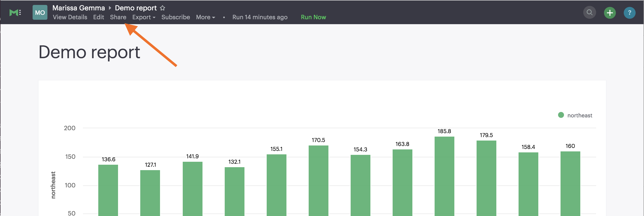
Task: Click the Demo report breadcrumb title
Action: coord(136,8)
